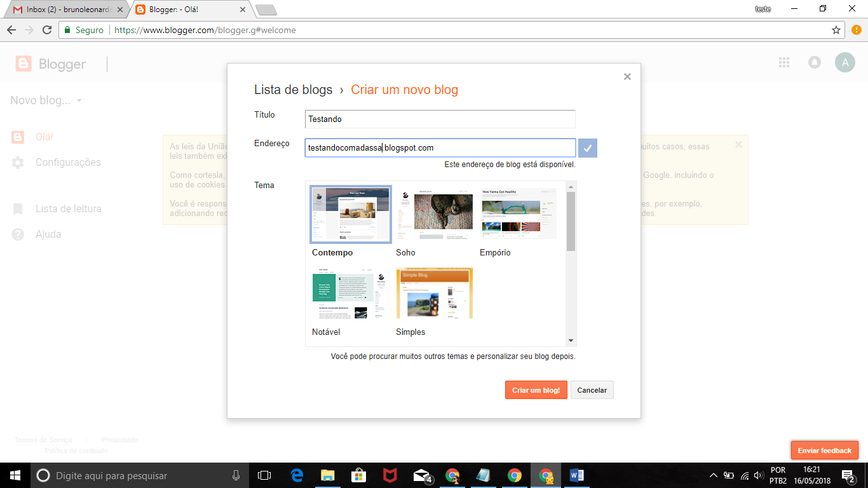Open the Google apps grid icon
This screenshot has height=488, width=868.
click(x=784, y=62)
